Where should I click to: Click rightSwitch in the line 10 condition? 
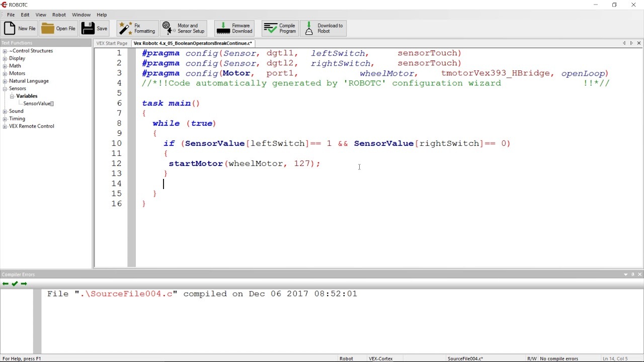click(x=449, y=143)
